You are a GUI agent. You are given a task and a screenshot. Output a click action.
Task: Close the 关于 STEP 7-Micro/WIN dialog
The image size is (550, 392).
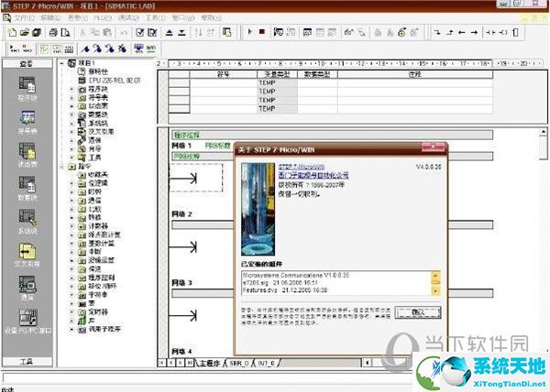click(x=434, y=147)
